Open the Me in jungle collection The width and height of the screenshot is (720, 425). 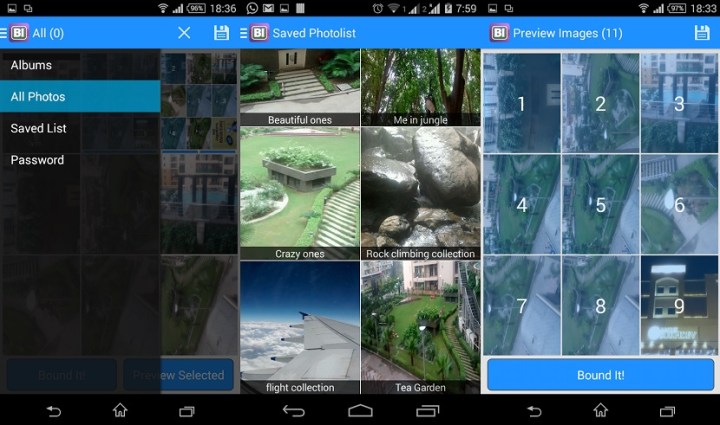point(420,87)
